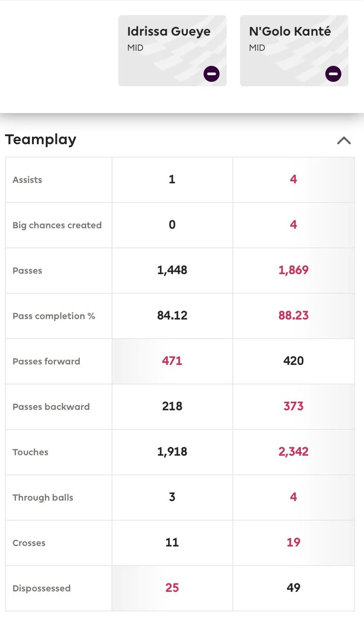
Task: Click Kanté's Passes value 1,869
Action: (x=293, y=270)
